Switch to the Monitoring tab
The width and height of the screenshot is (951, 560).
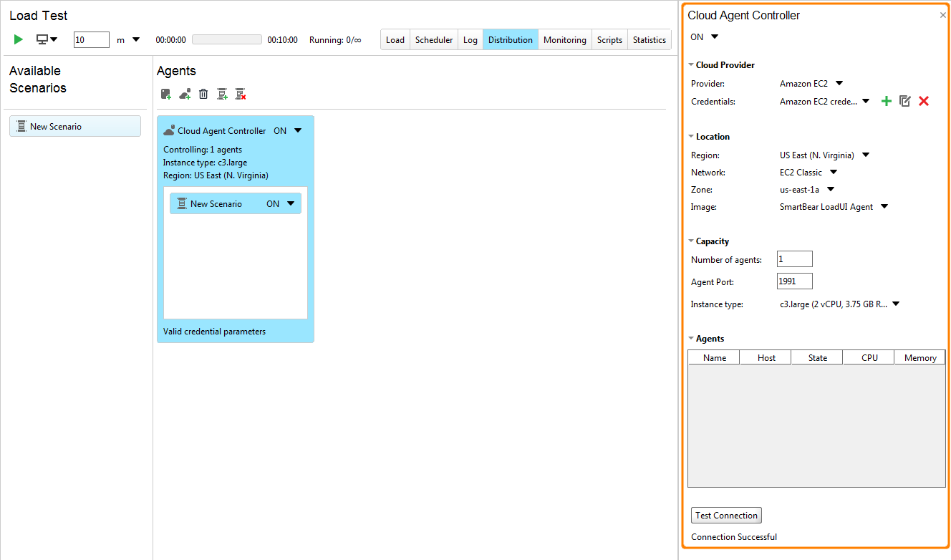tap(564, 39)
